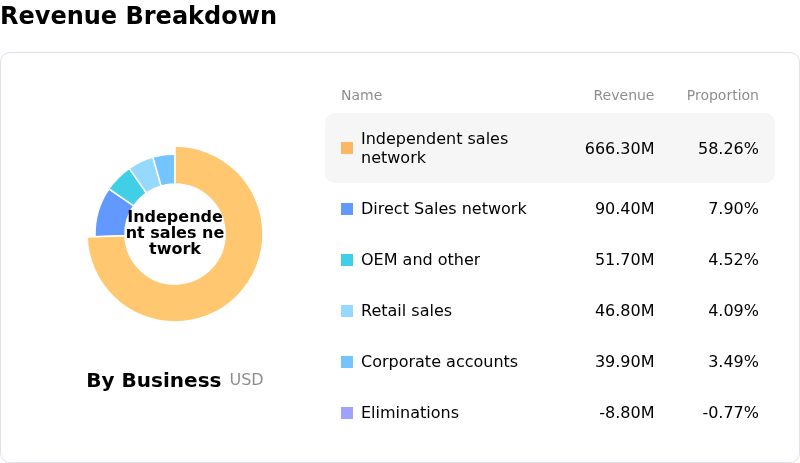This screenshot has width=800, height=463.
Task: Click the light blue Retail sales swatch
Action: coord(347,311)
